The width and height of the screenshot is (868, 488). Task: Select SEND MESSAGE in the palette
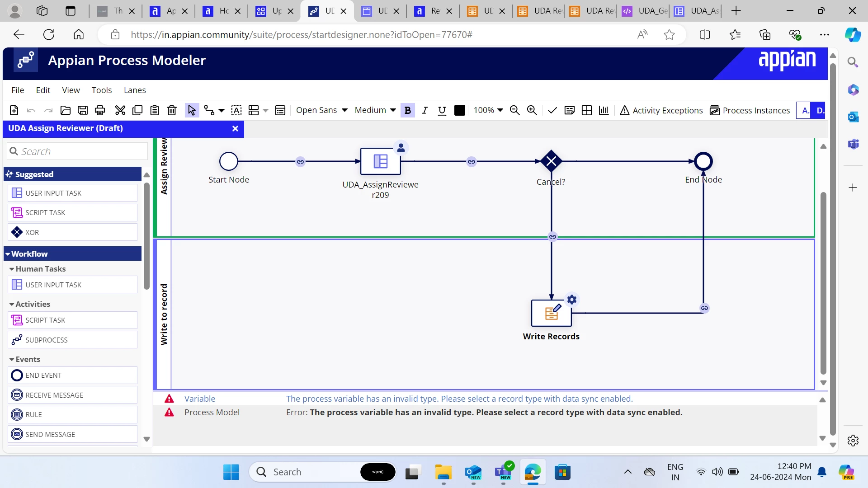[x=72, y=434]
